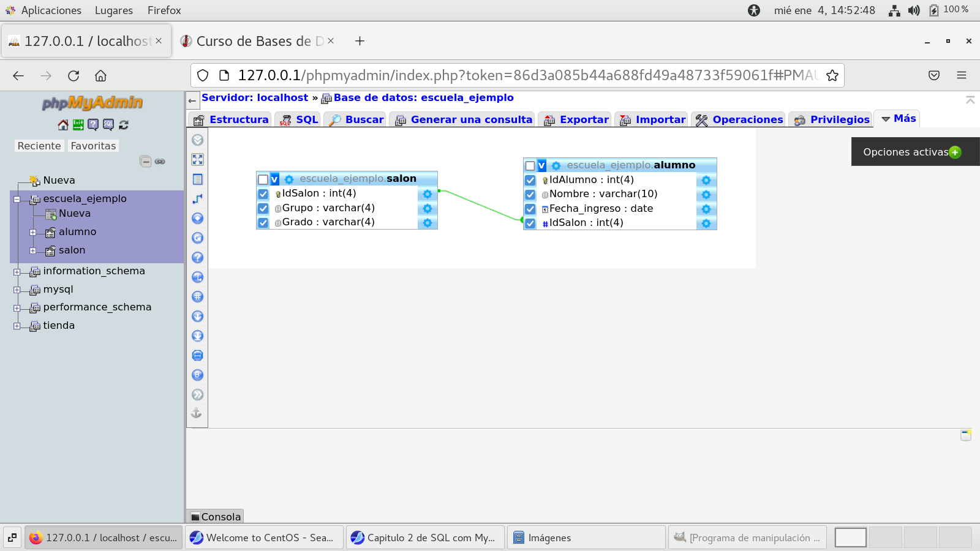Click the snap to grid icon
Screen dimensions: 980x551
pos(197,297)
